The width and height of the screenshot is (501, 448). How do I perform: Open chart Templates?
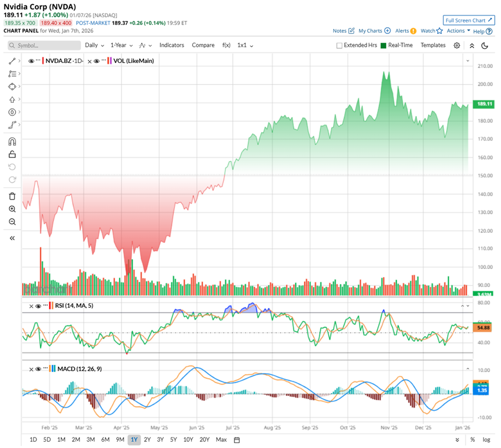click(433, 45)
